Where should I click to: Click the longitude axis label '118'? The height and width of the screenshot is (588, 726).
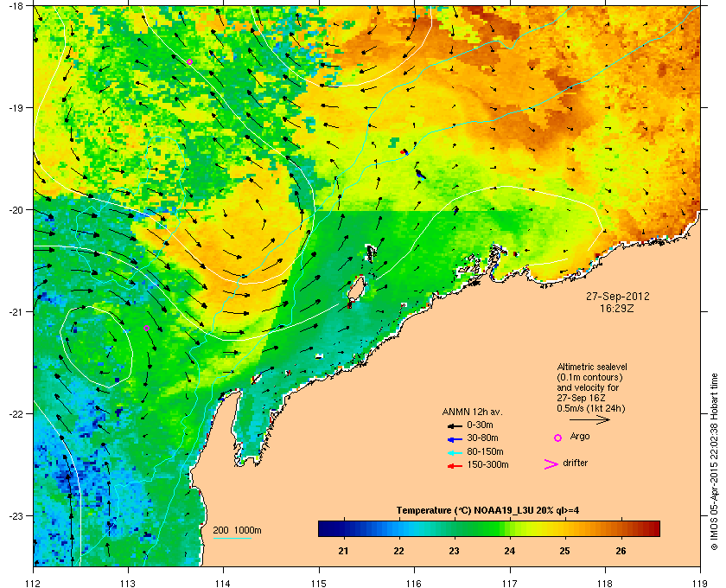pos(605,583)
